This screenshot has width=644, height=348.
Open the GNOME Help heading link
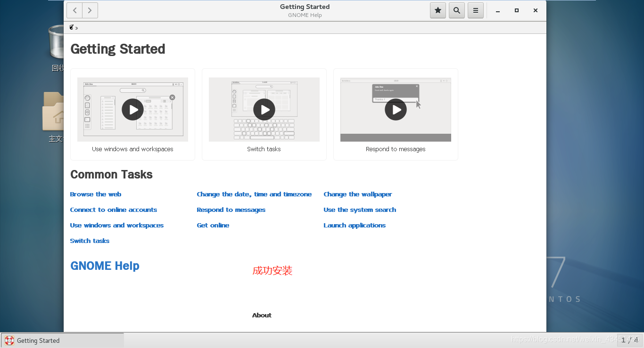(105, 266)
